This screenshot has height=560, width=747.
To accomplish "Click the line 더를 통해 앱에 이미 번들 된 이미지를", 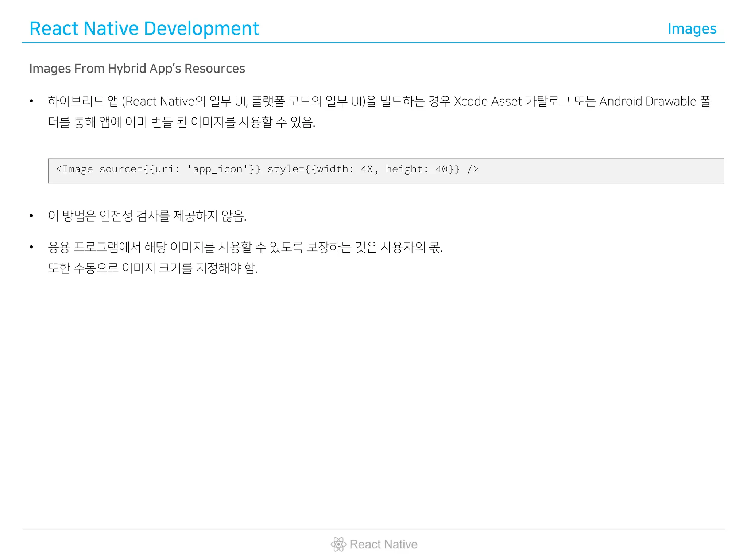I will click(182, 122).
